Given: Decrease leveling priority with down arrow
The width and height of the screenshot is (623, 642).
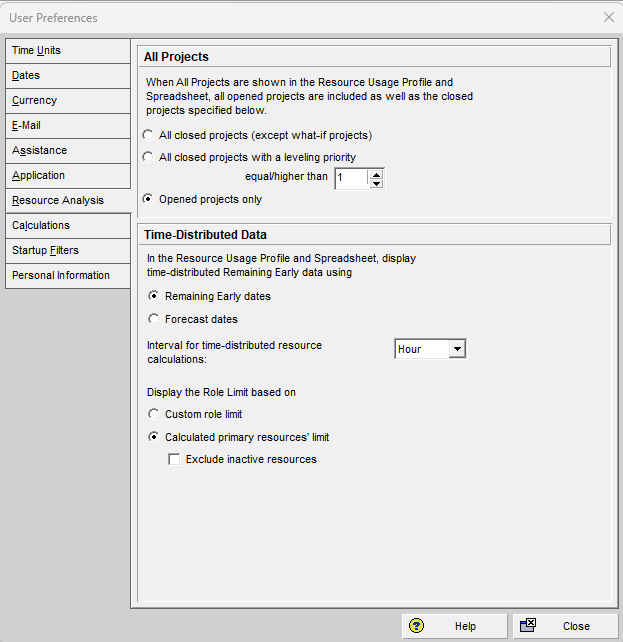Looking at the screenshot, I should (x=376, y=183).
